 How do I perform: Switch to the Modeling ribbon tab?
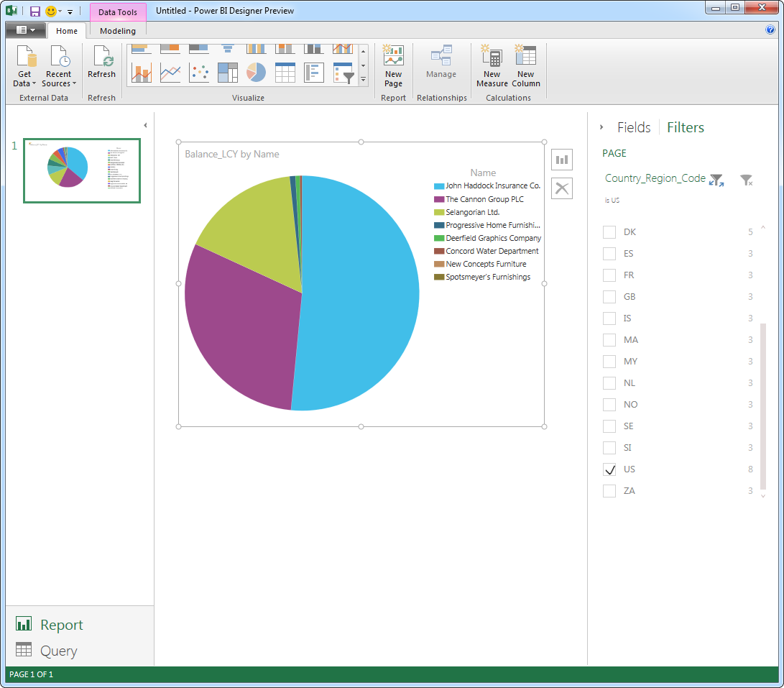click(118, 31)
